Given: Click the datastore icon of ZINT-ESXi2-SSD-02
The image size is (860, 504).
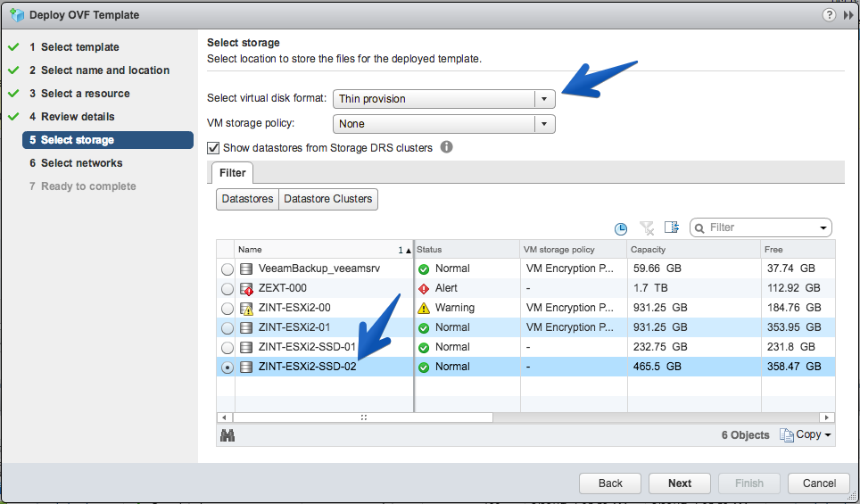Looking at the screenshot, I should pos(246,367).
